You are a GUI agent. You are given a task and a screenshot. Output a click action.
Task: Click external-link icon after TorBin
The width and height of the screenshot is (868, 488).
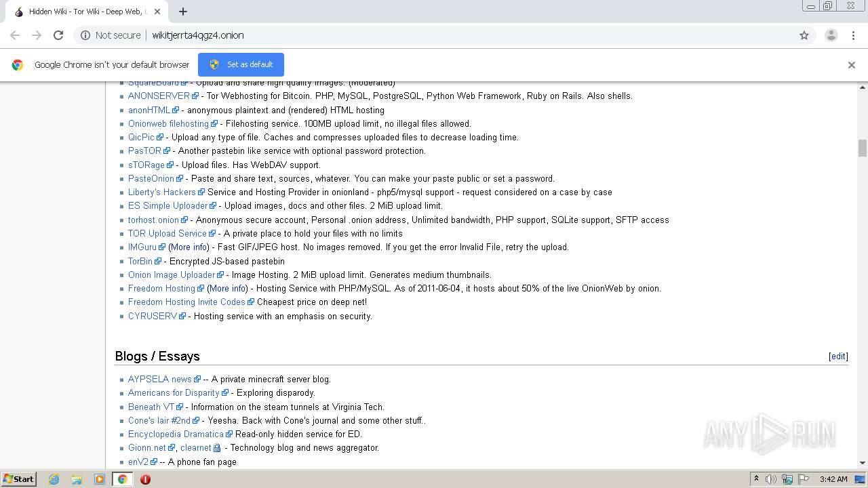(x=158, y=261)
